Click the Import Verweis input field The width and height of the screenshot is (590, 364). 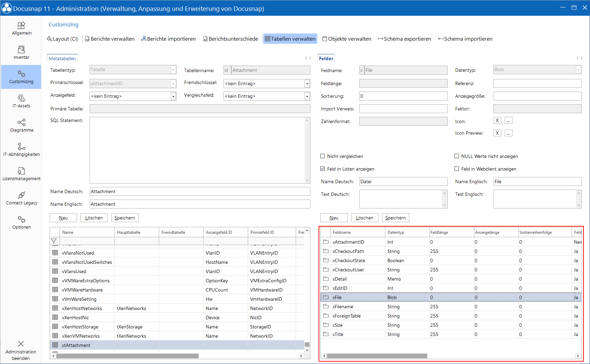coord(403,109)
